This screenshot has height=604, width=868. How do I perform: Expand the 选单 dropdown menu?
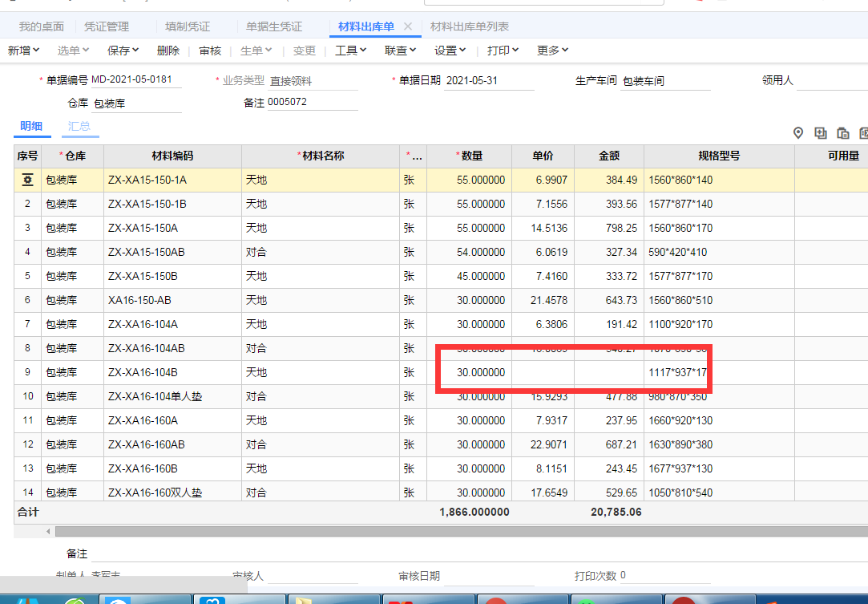click(73, 51)
